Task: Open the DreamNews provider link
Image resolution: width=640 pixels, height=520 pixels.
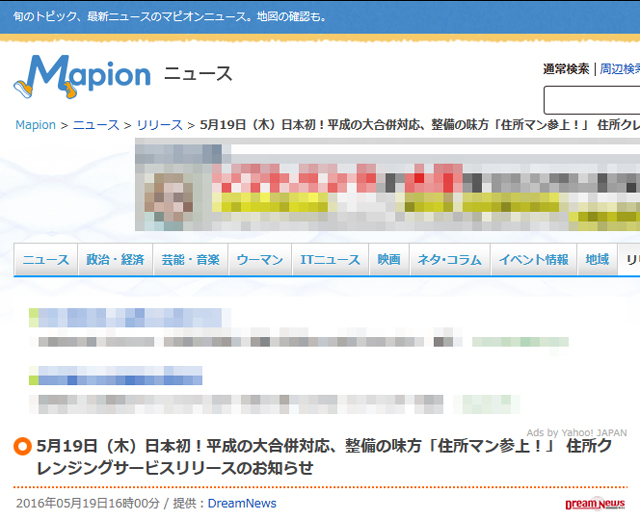Action: click(x=242, y=503)
